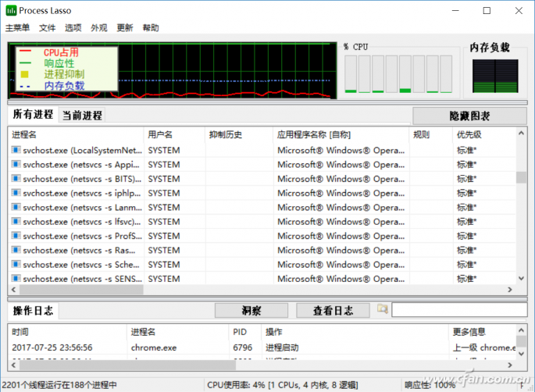Click the 查看日志 button
The height and width of the screenshot is (392, 535).
[333, 311]
